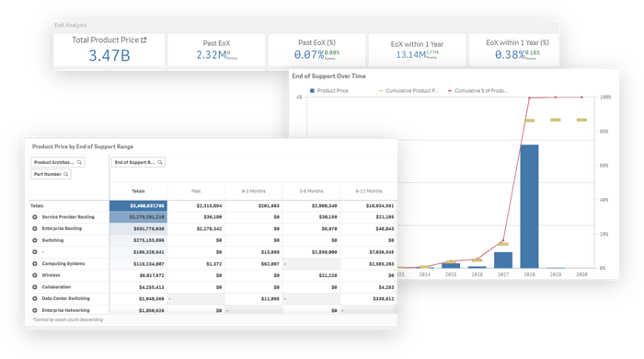Expand the Service Provider Routing row
This screenshot has width=644, height=359.
coord(35,217)
